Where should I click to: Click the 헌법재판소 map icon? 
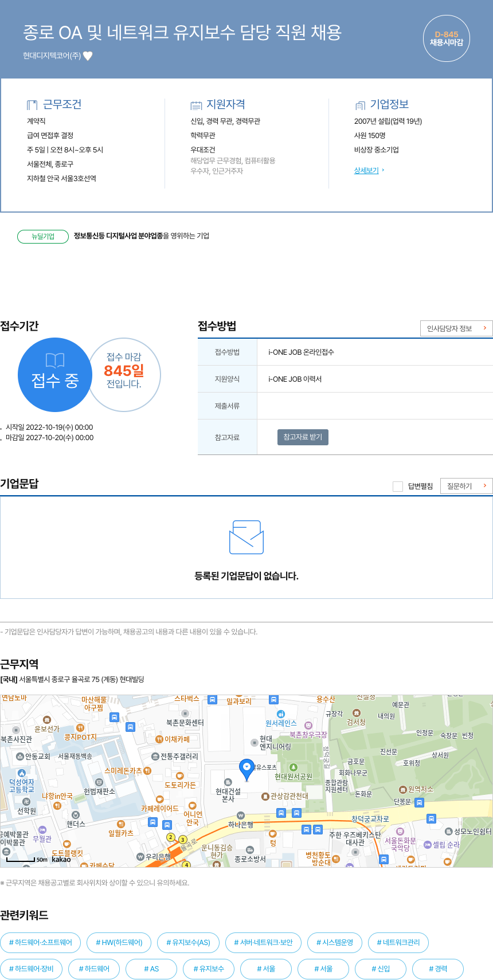pos(99,782)
